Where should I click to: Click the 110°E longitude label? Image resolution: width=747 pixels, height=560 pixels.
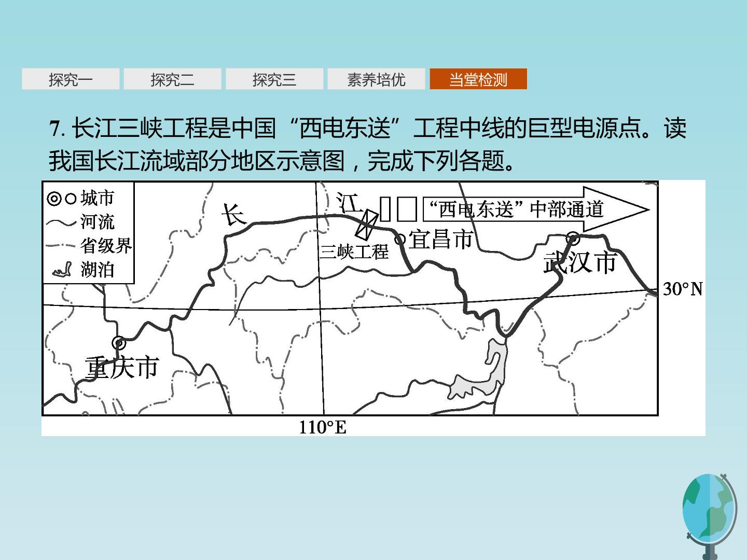click(x=322, y=427)
